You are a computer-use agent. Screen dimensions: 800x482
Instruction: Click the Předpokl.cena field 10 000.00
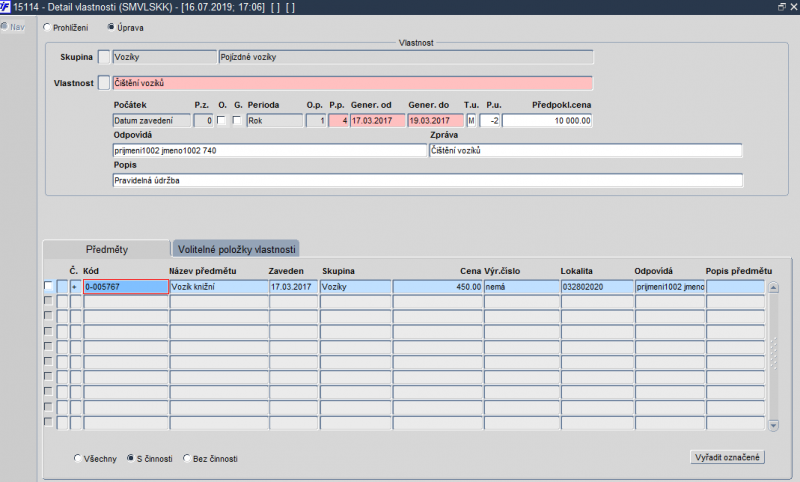[547, 121]
